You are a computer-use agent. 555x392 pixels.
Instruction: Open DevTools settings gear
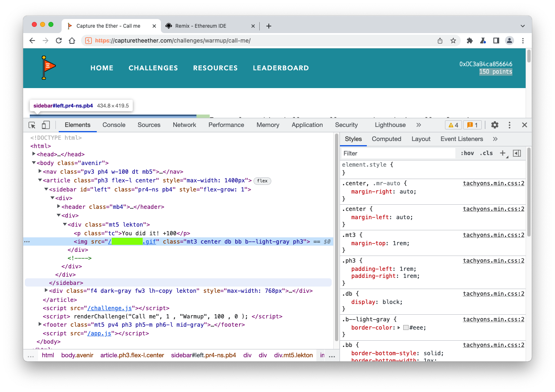(495, 125)
